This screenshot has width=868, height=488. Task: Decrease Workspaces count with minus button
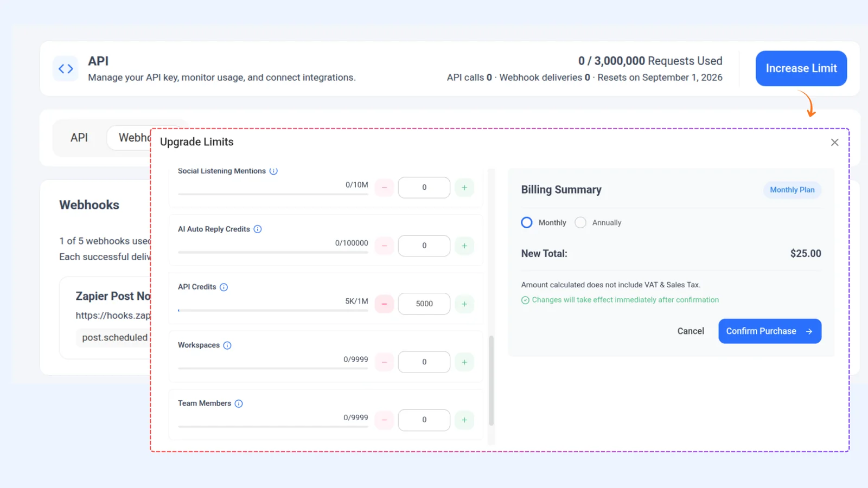[384, 362]
